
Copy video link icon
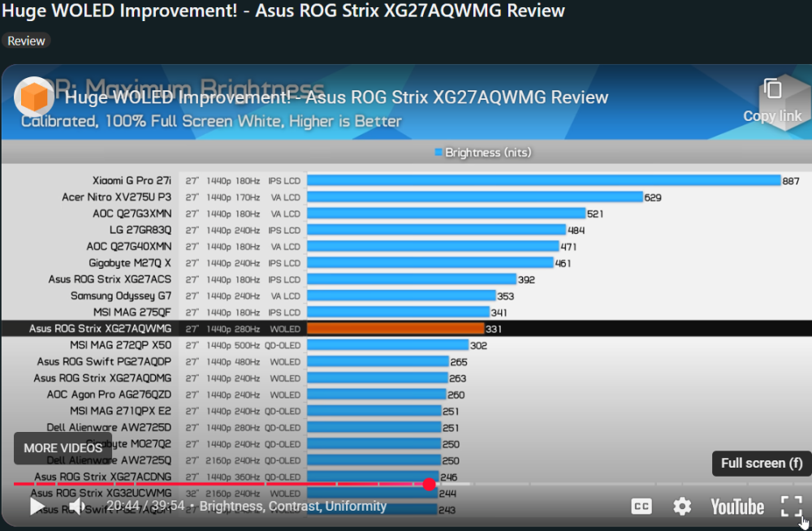click(773, 89)
